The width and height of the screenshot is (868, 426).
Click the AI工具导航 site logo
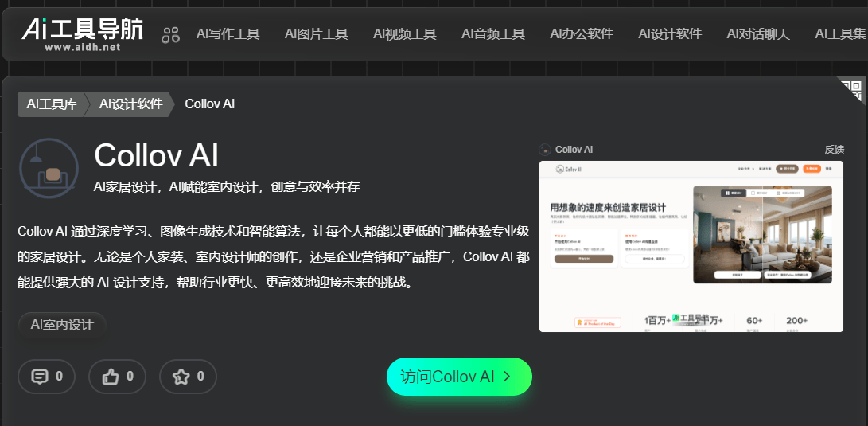point(82,33)
